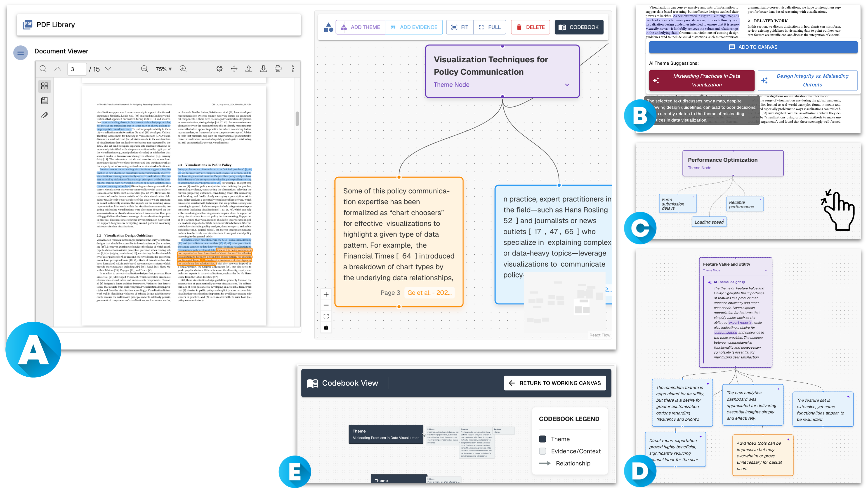Toggle the hamburger menu next to Document Viewer
Viewport: 868px width, 488px height.
(x=21, y=53)
